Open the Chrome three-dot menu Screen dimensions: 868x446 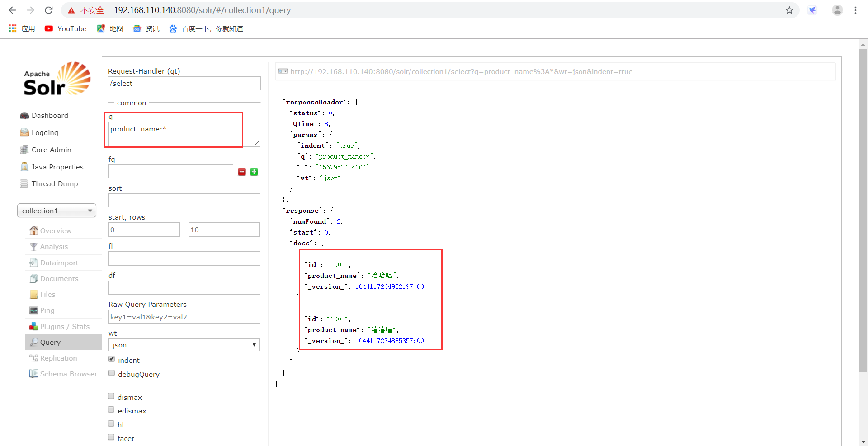(855, 10)
